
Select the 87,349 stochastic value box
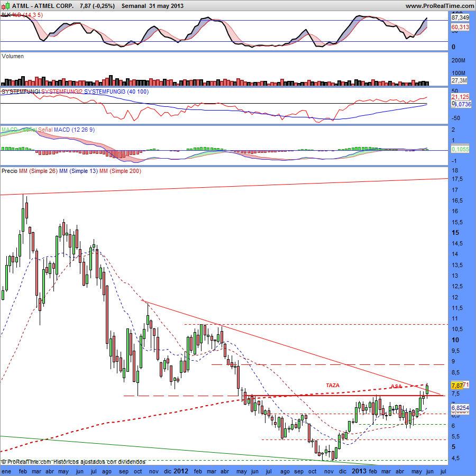460,17
